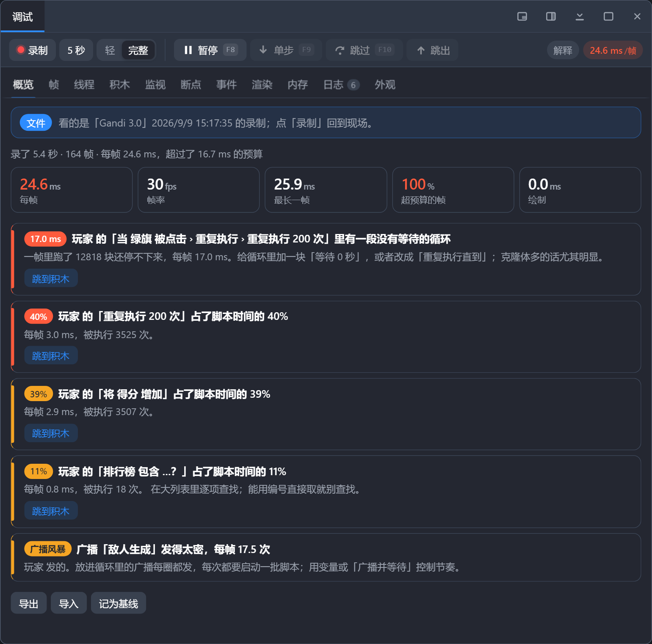Click 记为基线 to set baseline
Screen dimensions: 652x644
pyautogui.click(x=119, y=603)
